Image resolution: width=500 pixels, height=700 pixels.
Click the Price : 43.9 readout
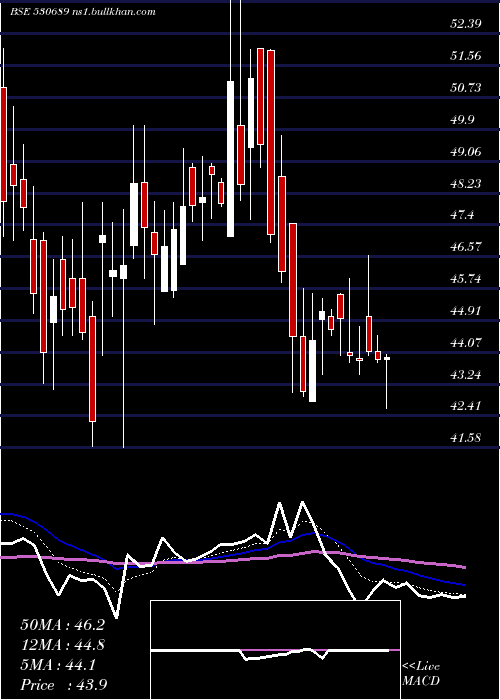point(63,685)
